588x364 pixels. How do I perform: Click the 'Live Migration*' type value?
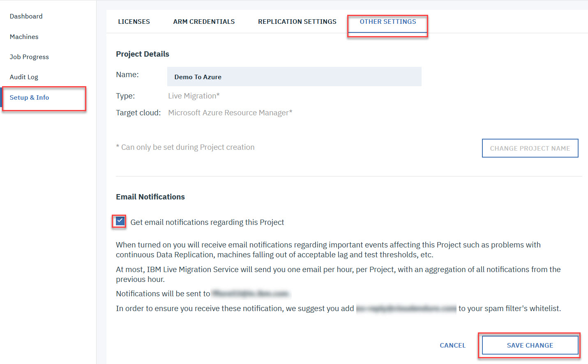point(194,96)
